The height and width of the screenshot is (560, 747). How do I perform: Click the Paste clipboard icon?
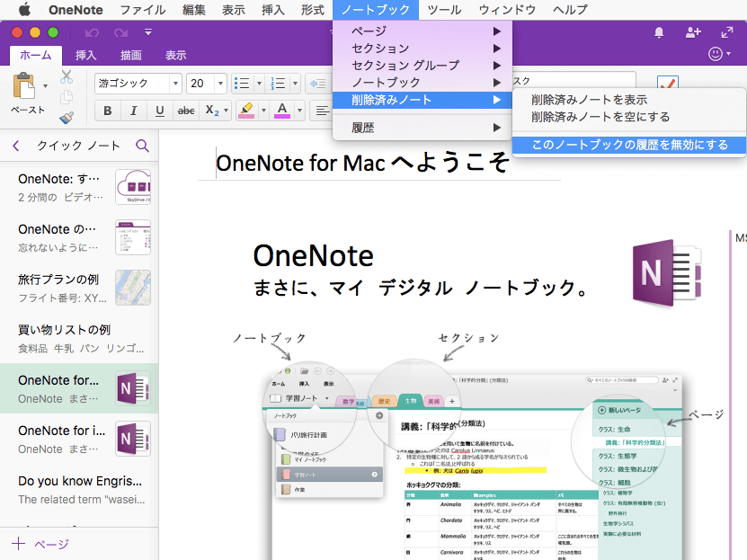pyautogui.click(x=23, y=86)
